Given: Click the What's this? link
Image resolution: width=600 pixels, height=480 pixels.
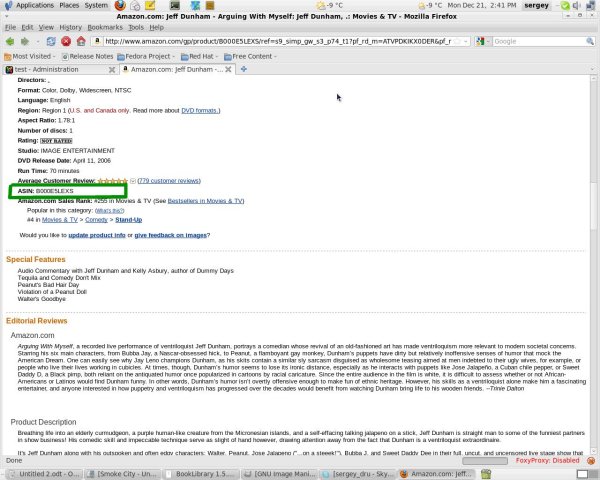Looking at the screenshot, I should pyautogui.click(x=109, y=211).
